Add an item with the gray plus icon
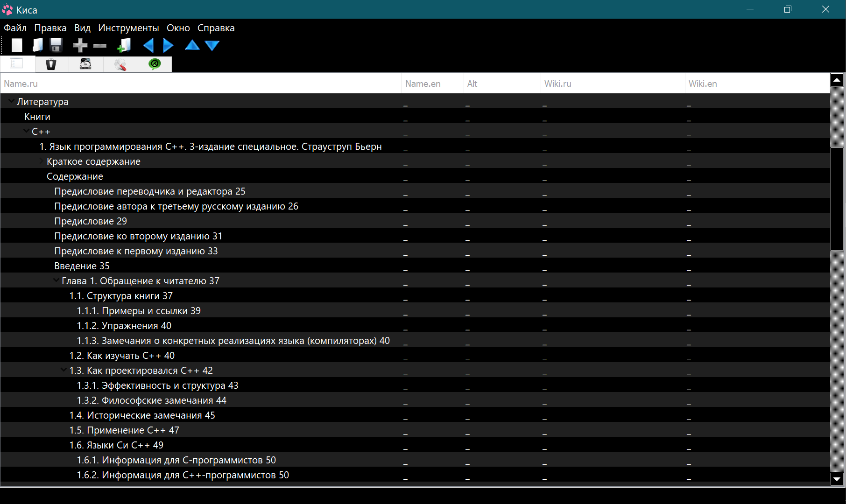Screen dimensions: 846x504 [80, 45]
